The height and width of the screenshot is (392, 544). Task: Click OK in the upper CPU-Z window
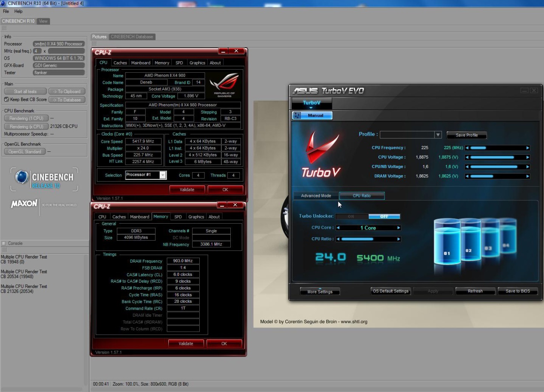[x=225, y=190]
